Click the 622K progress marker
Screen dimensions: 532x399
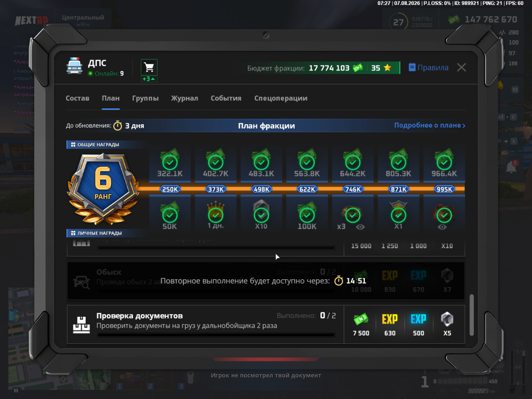pos(307,189)
